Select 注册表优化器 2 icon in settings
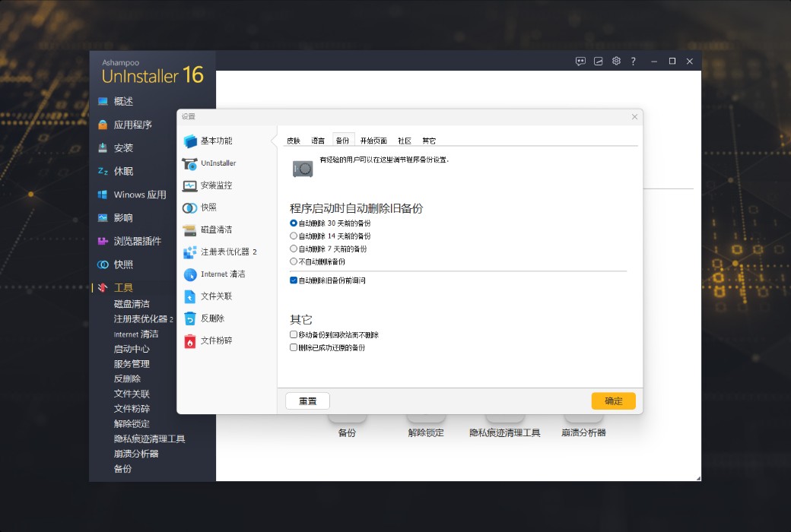 190,252
